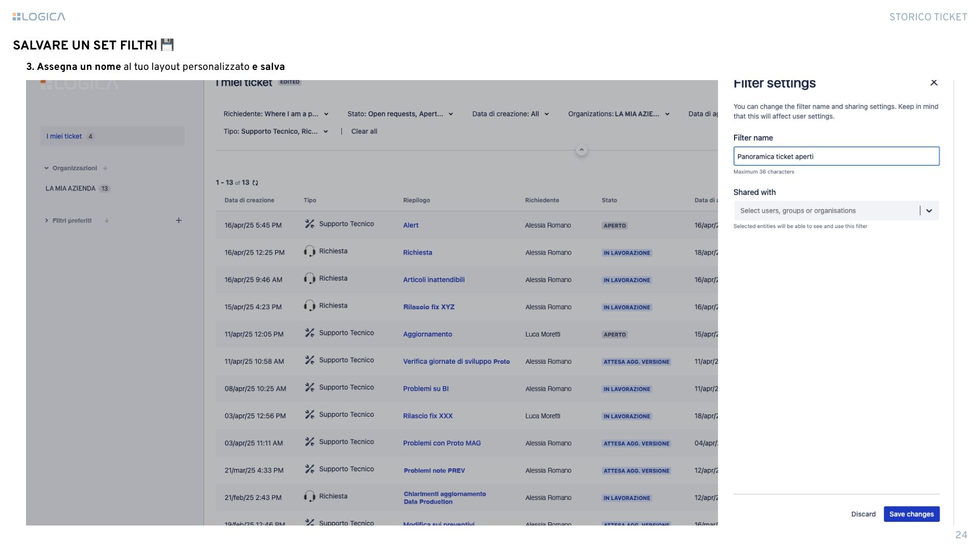Close the Filter settings panel

(934, 83)
